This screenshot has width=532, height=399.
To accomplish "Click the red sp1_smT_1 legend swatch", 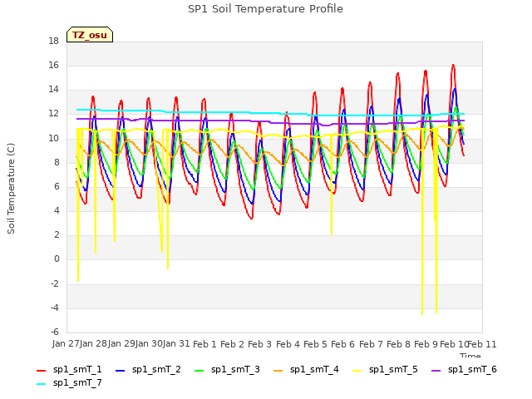I will (x=41, y=371).
